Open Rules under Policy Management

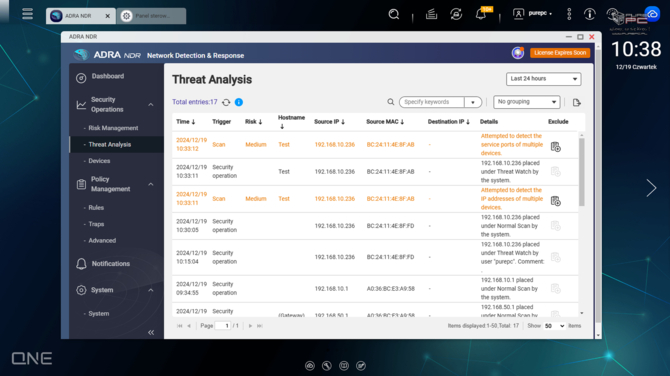(x=96, y=207)
